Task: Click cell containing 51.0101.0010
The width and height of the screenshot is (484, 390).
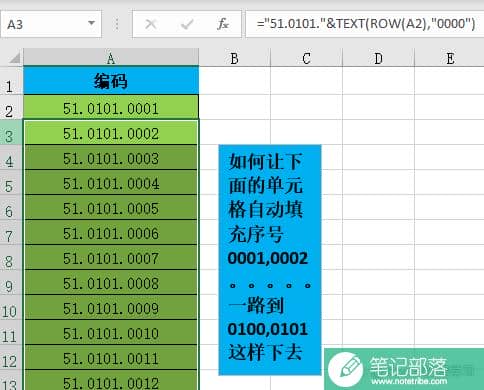Action: click(111, 332)
